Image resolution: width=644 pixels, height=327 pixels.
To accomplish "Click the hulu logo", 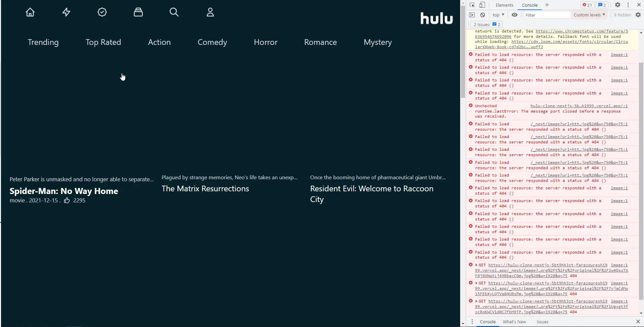I will [x=437, y=18].
